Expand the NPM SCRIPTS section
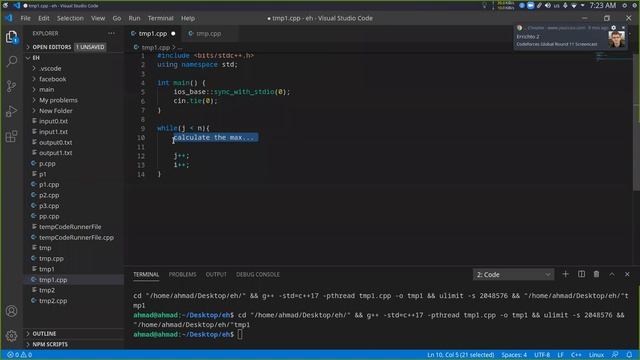 tap(73, 344)
